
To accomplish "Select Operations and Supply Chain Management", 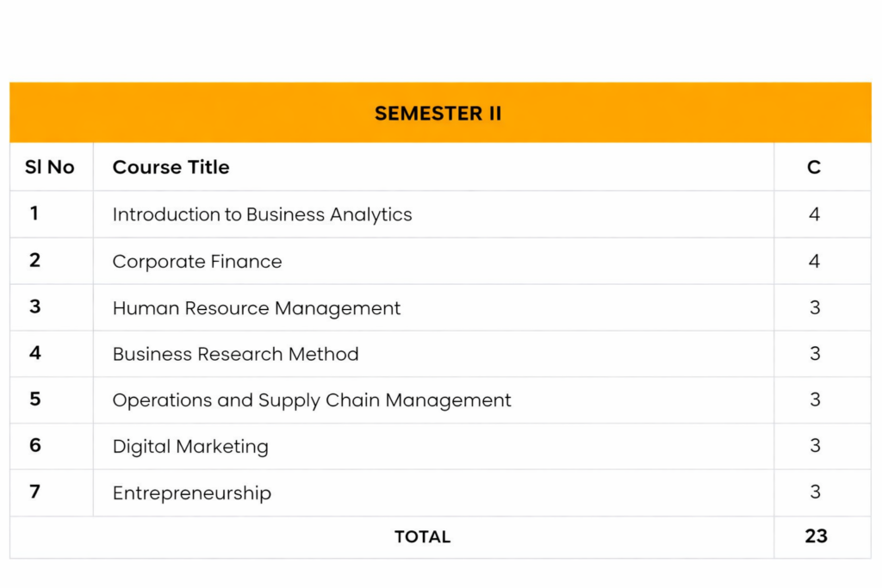I will pos(311,400).
